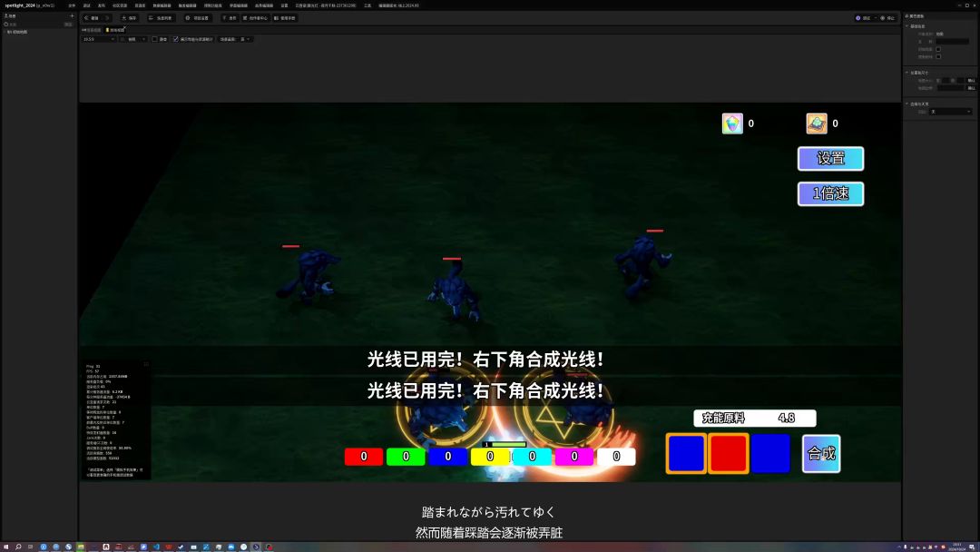Image resolution: width=980 pixels, height=552 pixels.
Task: Toggle the 展示导航与资源统计 checkbox
Action: pos(176,39)
